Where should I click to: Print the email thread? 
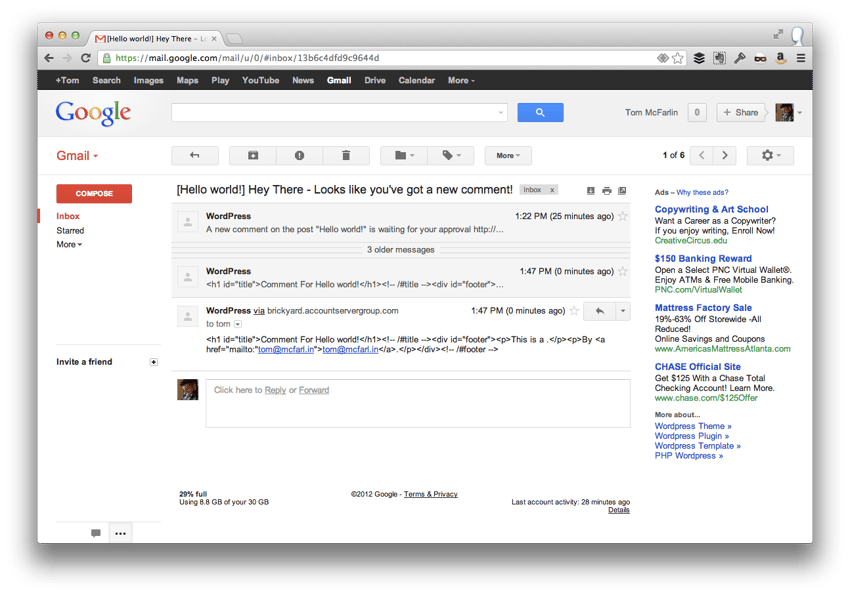pyautogui.click(x=607, y=191)
